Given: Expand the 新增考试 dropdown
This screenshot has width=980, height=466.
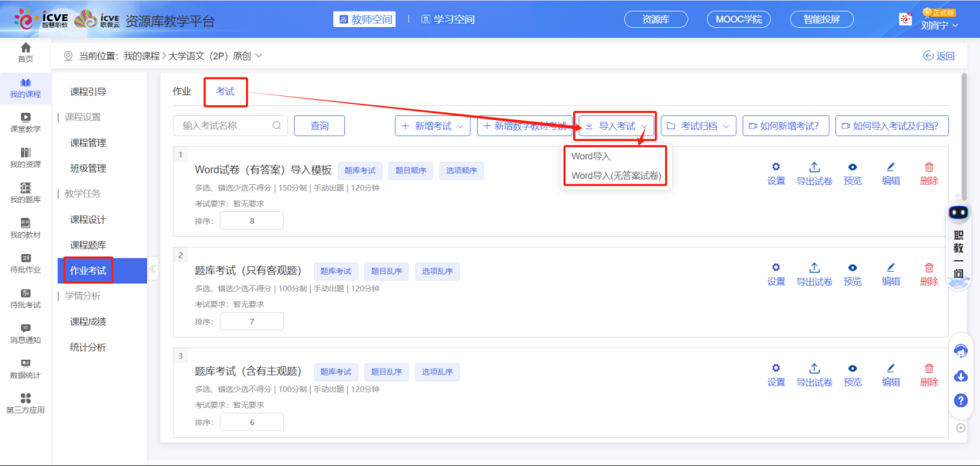Looking at the screenshot, I should pos(432,126).
